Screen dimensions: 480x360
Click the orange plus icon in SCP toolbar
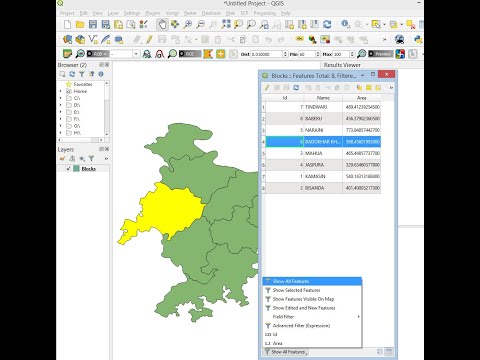(221, 54)
